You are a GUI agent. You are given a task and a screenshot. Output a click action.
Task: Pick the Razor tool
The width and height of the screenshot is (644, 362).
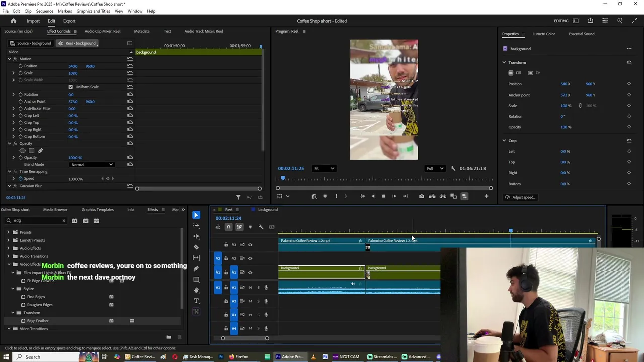[196, 247]
